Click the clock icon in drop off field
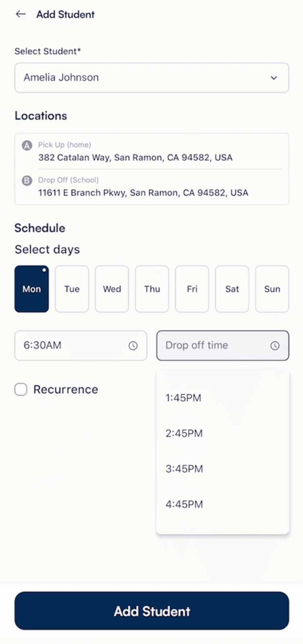The height and width of the screenshot is (644, 303). (275, 346)
